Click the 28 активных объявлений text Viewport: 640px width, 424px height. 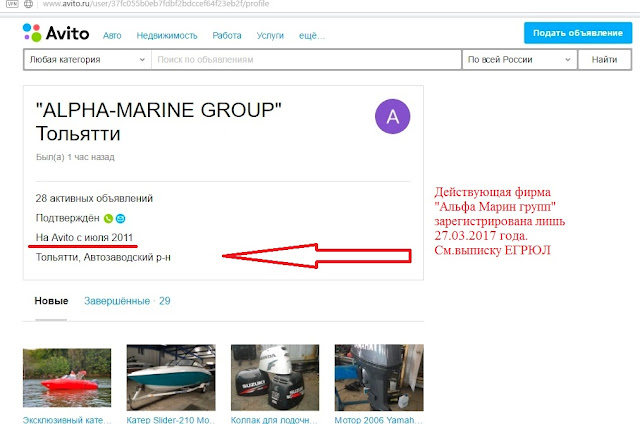pos(94,198)
